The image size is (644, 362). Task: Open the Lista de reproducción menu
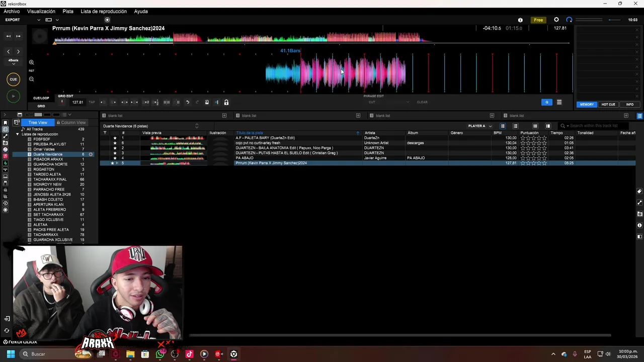tap(104, 11)
